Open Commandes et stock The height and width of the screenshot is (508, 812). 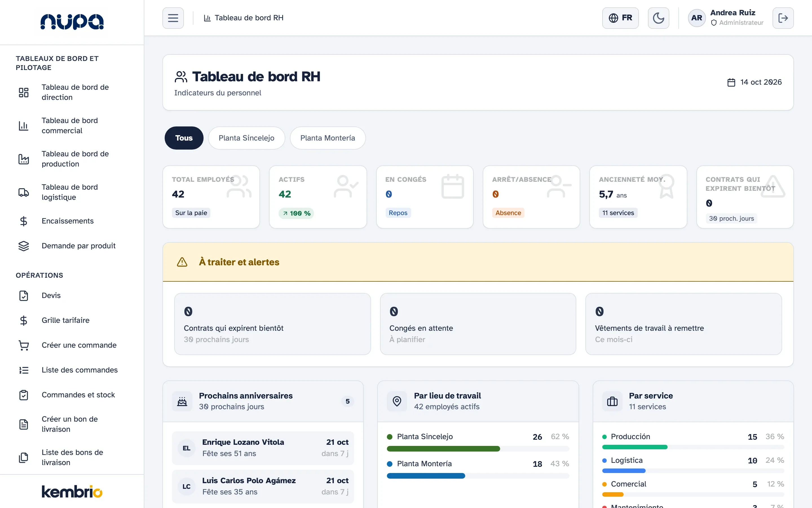[x=72, y=395]
